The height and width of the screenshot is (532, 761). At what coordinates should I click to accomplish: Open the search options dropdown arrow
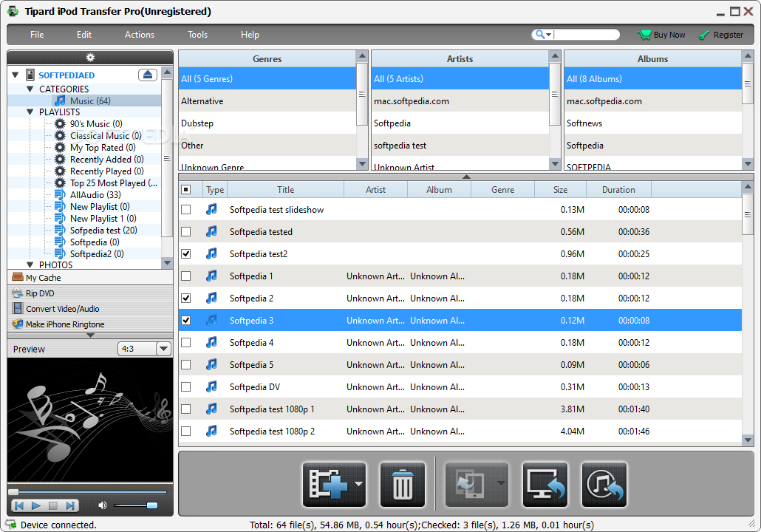tap(548, 35)
